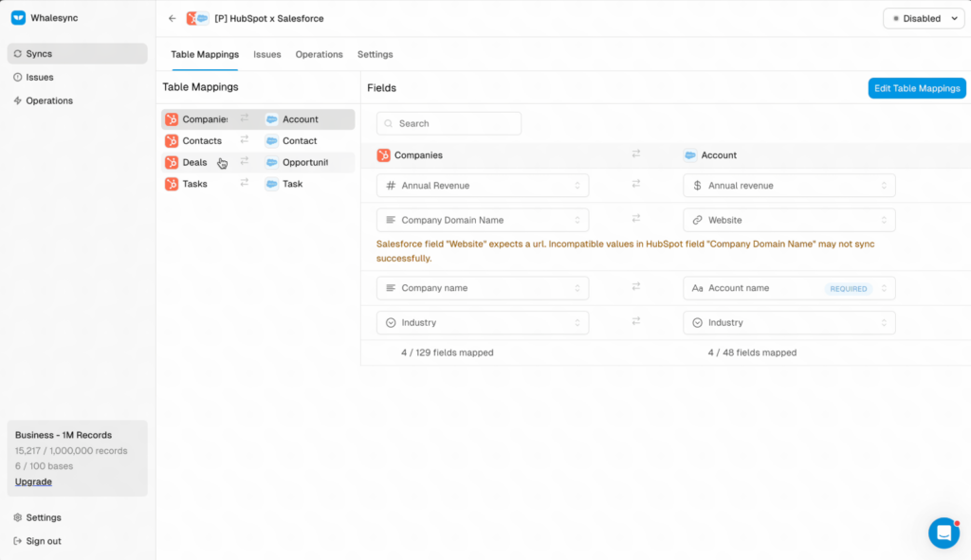Image resolution: width=971 pixels, height=560 pixels.
Task: Click the '6 / 100 bases' text
Action: [44, 466]
